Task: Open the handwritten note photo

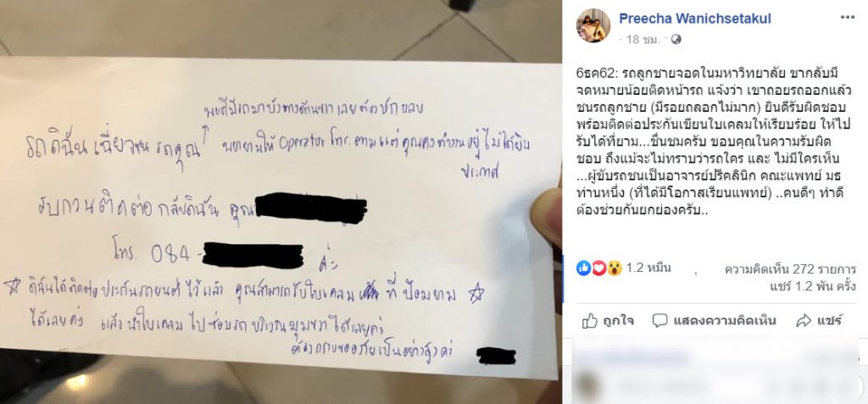Action: coord(281,202)
